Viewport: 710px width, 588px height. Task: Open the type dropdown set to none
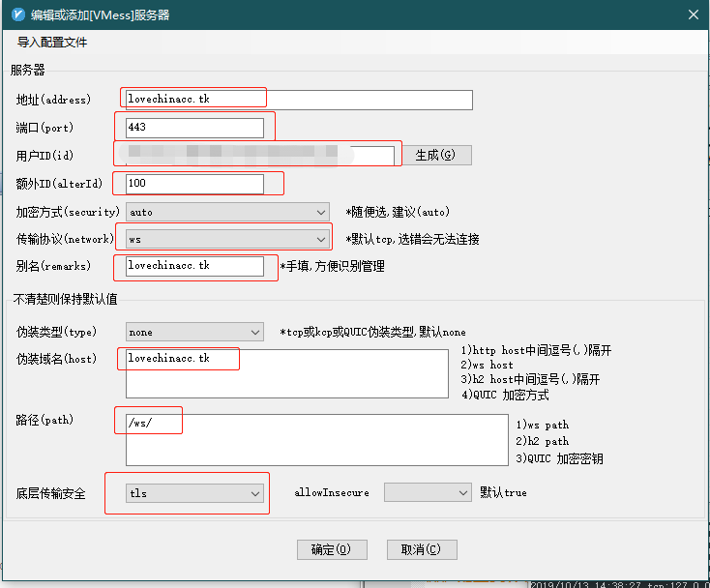click(194, 332)
